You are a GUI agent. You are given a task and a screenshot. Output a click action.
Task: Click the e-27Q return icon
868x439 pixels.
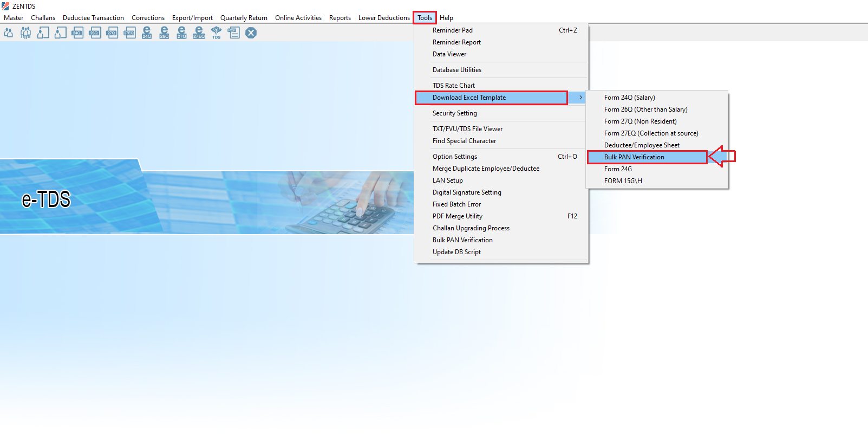click(181, 33)
